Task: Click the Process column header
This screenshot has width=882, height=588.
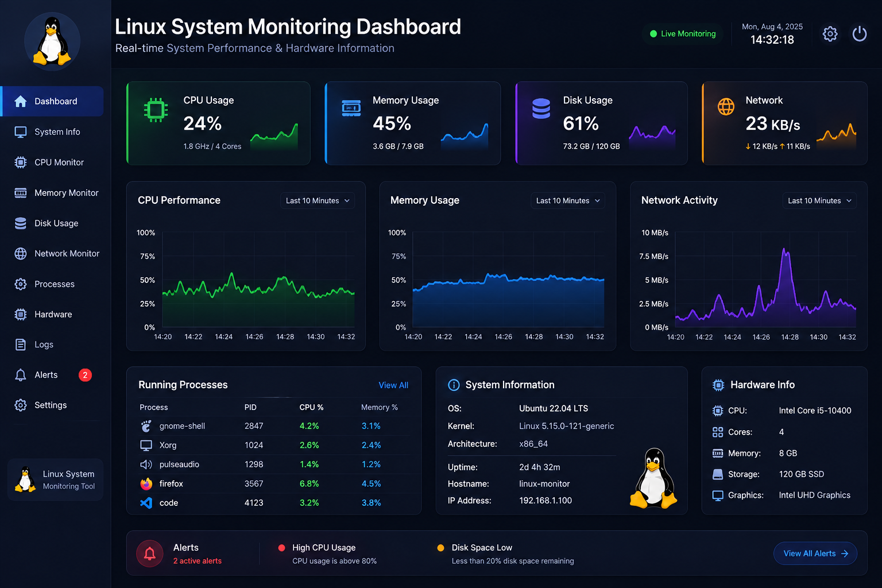Action: tap(154, 407)
